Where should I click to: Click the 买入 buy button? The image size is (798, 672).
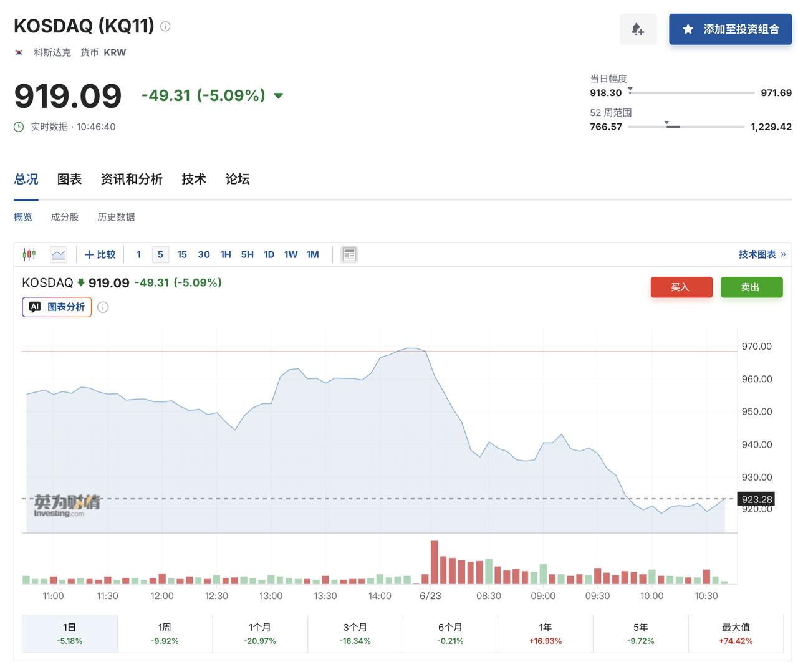681,287
